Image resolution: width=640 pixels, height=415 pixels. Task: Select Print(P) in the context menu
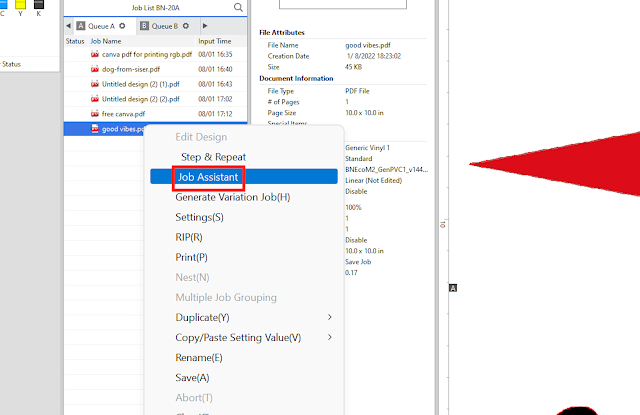244,257
